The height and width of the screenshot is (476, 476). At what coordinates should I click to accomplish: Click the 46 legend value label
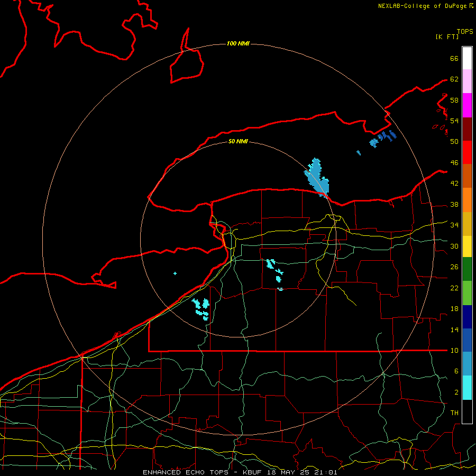pos(454,163)
